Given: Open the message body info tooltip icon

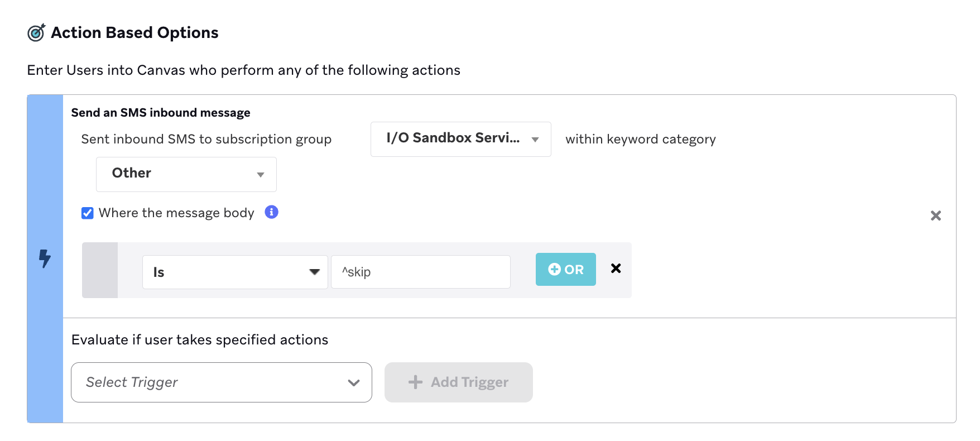Looking at the screenshot, I should click(x=271, y=212).
